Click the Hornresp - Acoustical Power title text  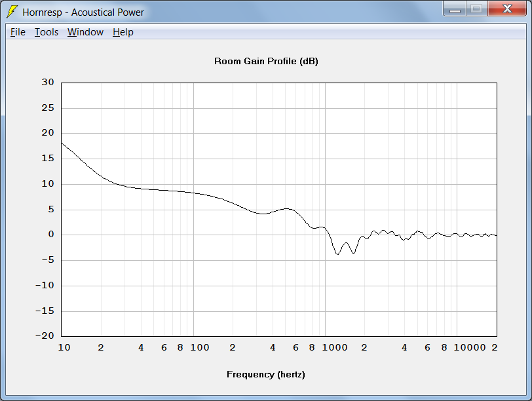tap(83, 12)
